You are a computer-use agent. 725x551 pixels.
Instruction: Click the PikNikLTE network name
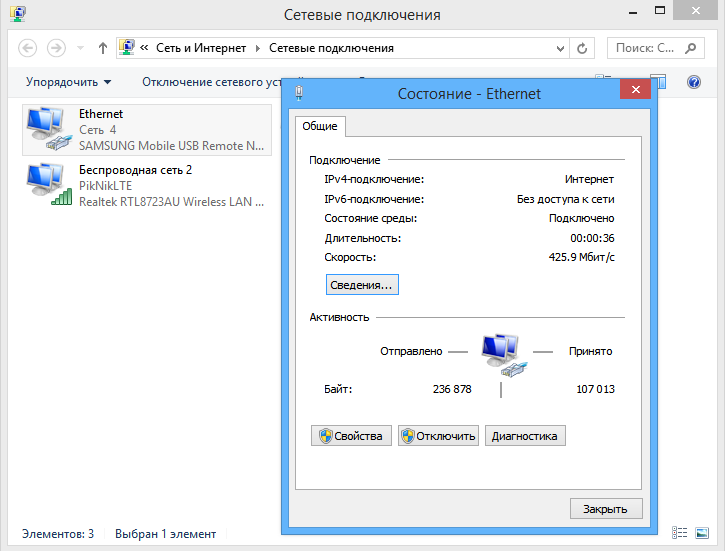(x=105, y=186)
